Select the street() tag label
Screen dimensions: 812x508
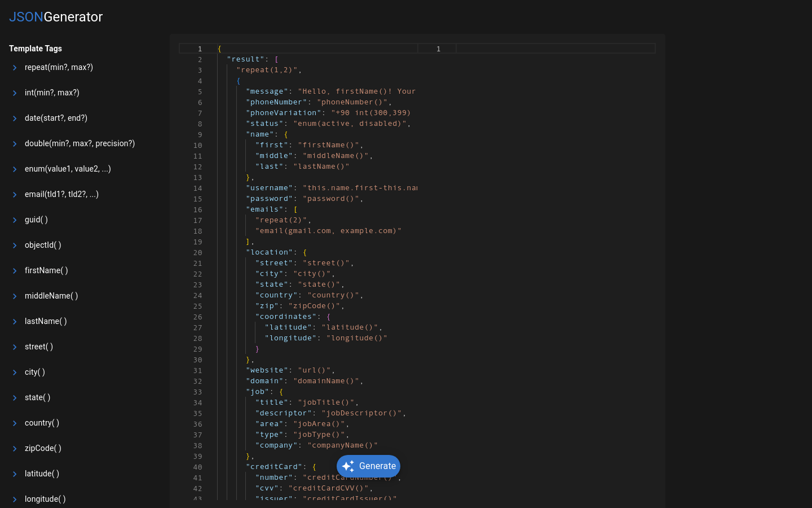tap(39, 347)
